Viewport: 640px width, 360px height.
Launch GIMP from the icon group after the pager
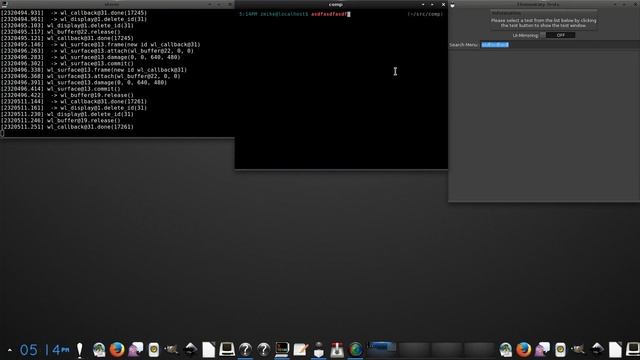[578, 350]
